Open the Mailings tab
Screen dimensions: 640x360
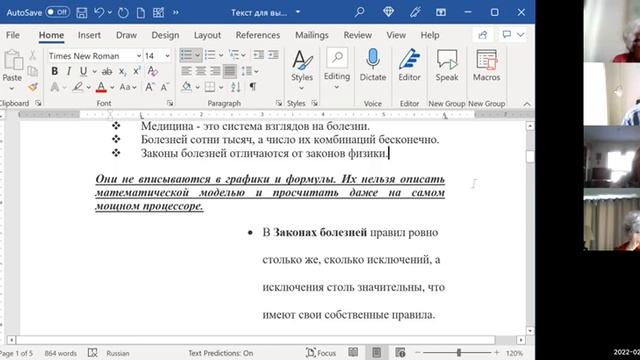(x=311, y=35)
